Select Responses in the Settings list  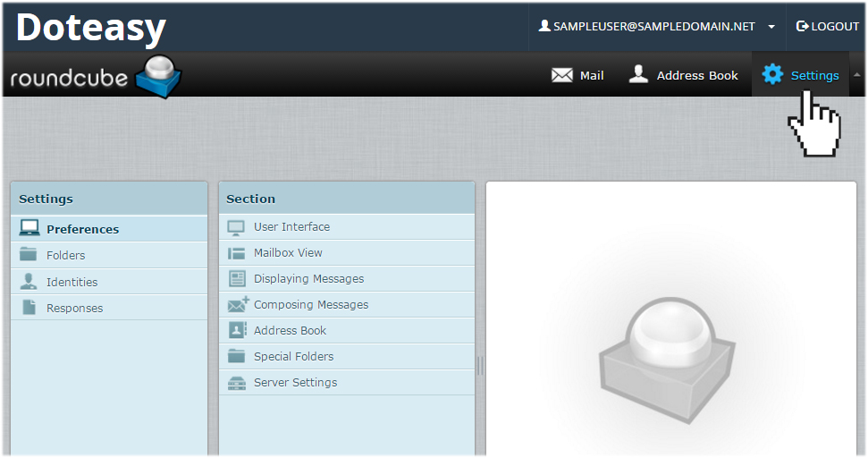[109, 308]
